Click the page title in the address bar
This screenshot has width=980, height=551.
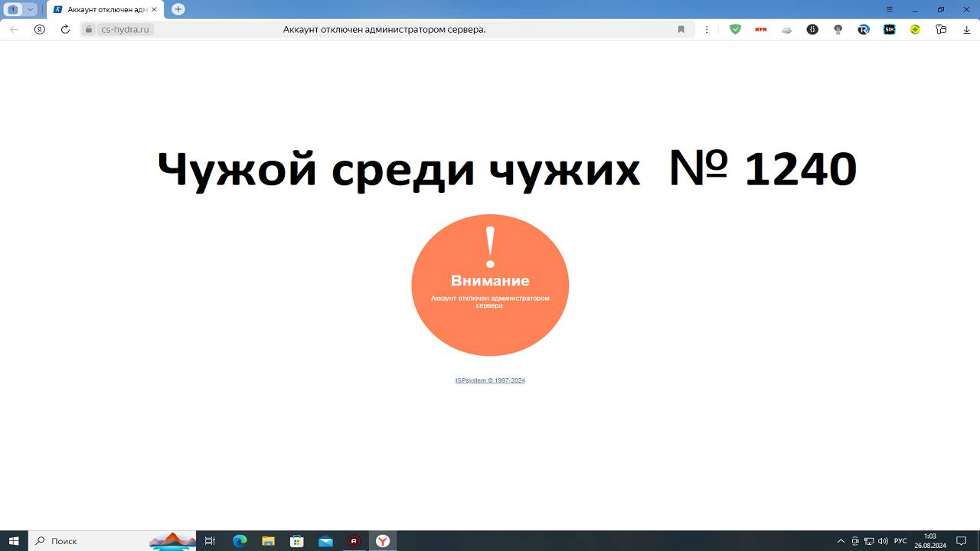(x=384, y=29)
